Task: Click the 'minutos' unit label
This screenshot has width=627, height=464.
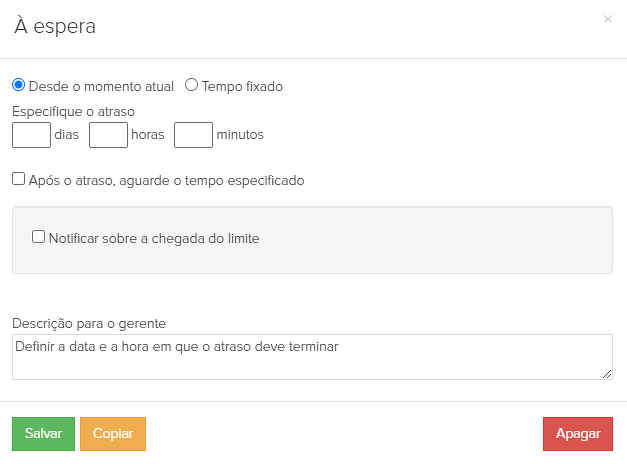Action: coord(240,134)
